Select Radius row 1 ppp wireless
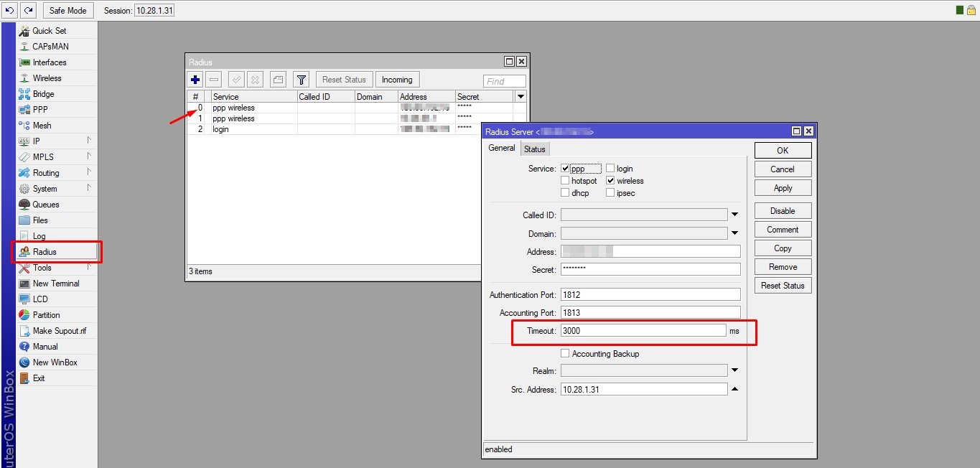The height and width of the screenshot is (468, 980). pyautogui.click(x=357, y=118)
